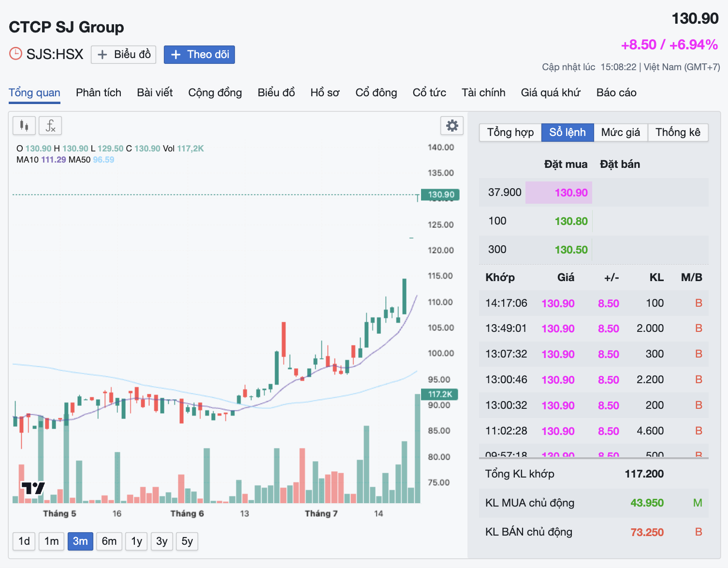Open the Cổ đông tab
728x568 pixels.
click(x=376, y=92)
